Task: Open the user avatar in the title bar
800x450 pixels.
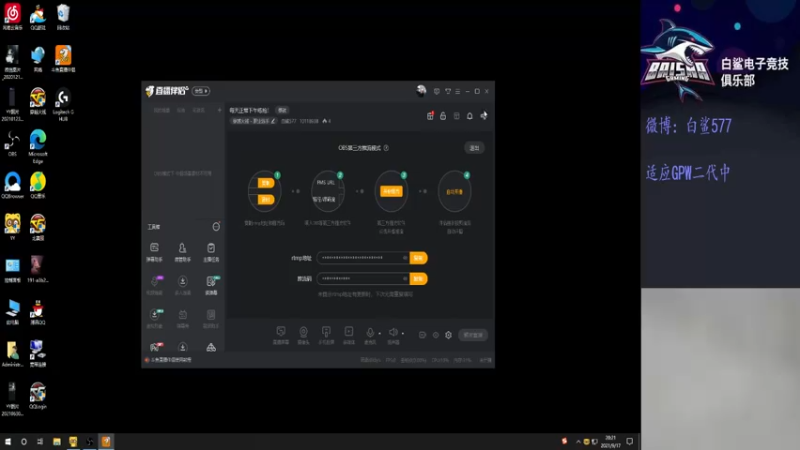Action: click(x=421, y=91)
